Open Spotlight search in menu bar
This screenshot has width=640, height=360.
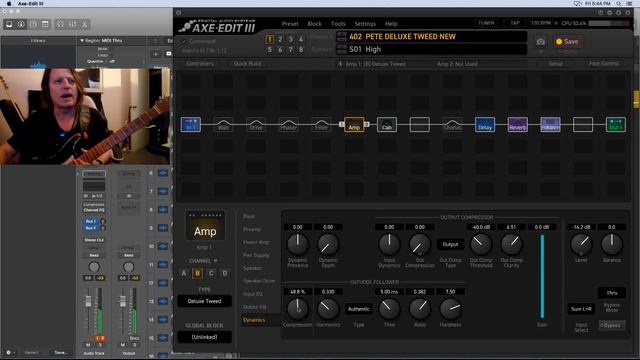point(619,3)
